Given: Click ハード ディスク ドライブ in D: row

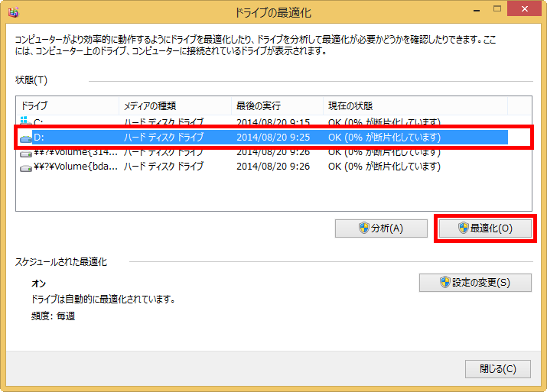Looking at the screenshot, I should (163, 138).
